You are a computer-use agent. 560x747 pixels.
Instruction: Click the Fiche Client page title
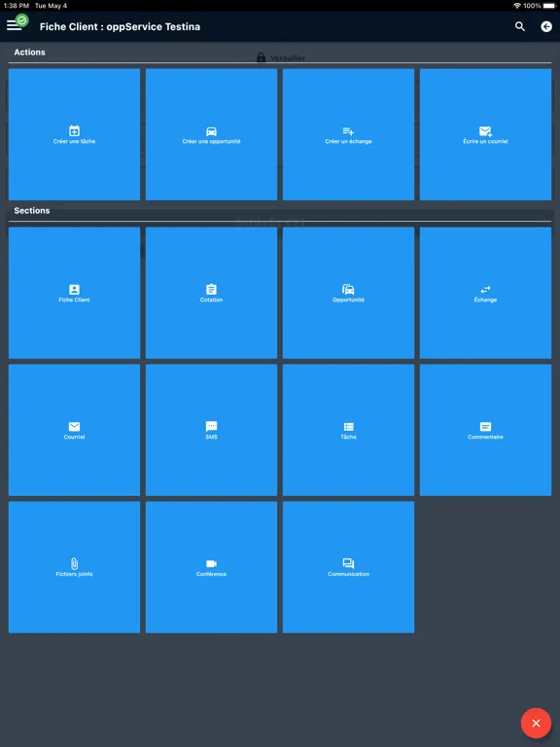tap(120, 26)
